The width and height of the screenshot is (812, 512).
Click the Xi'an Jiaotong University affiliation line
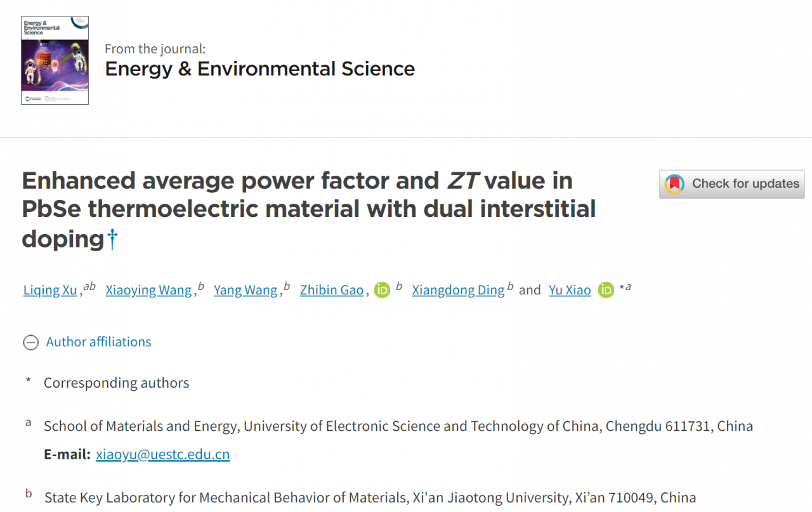(370, 497)
